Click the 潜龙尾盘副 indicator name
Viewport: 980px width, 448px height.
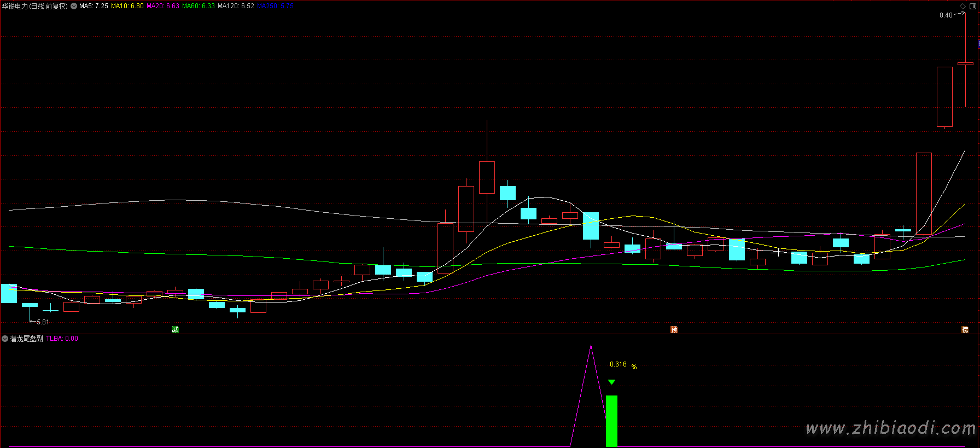pyautogui.click(x=26, y=339)
